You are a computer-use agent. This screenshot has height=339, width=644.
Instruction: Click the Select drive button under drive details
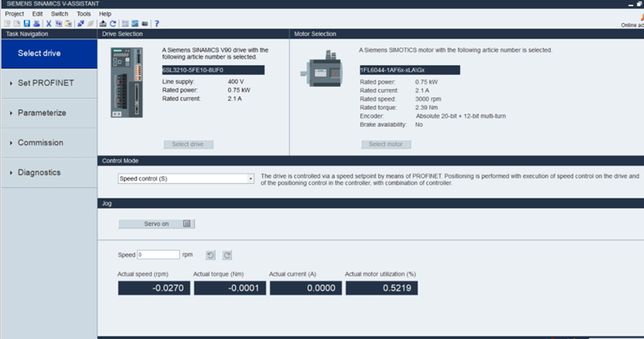tap(188, 144)
